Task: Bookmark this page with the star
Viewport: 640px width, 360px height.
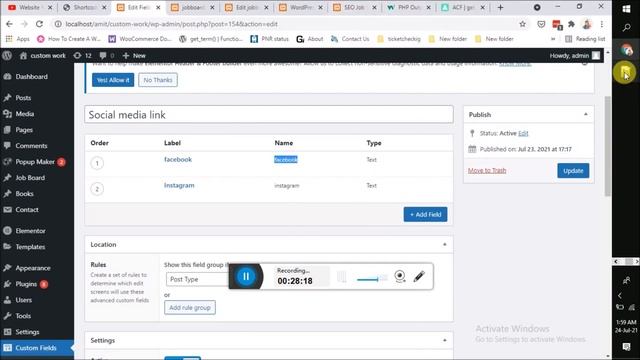Action: coord(522,24)
